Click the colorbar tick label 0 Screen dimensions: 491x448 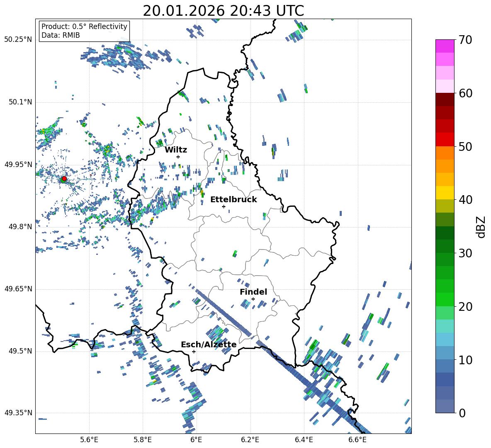pyautogui.click(x=462, y=413)
